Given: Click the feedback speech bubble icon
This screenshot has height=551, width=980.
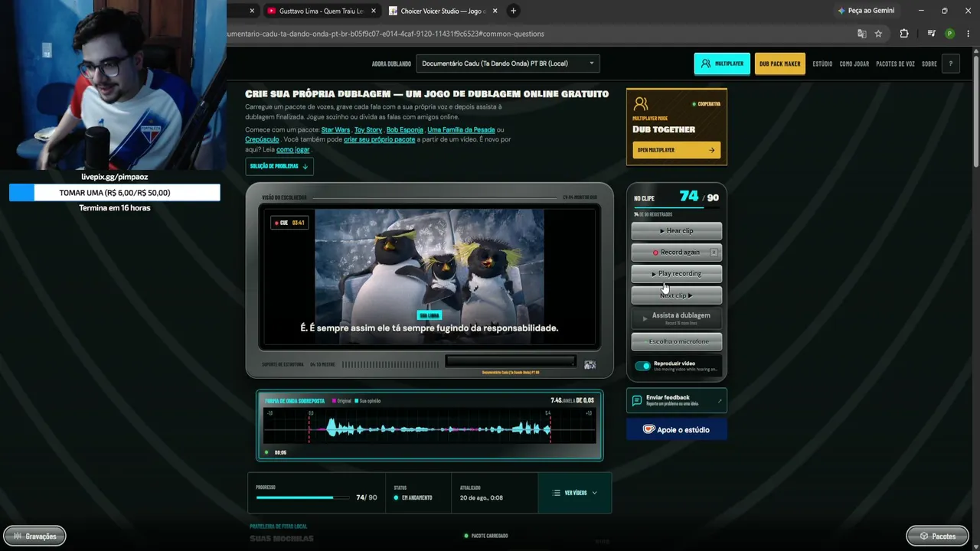Looking at the screenshot, I should [x=637, y=400].
